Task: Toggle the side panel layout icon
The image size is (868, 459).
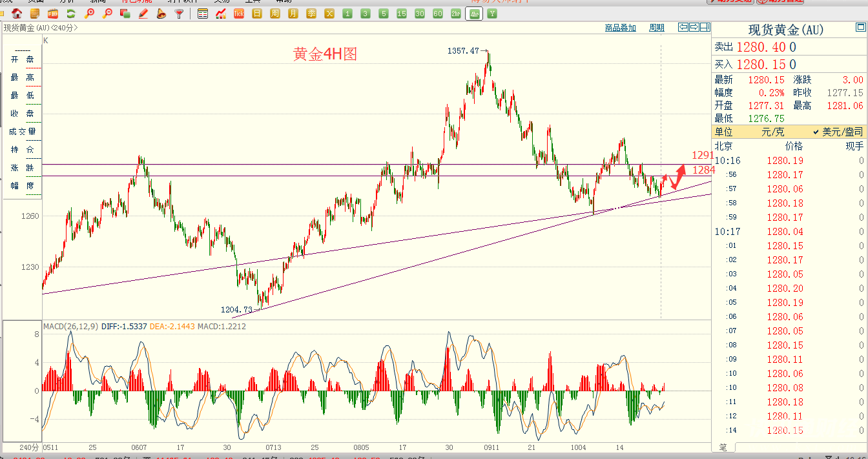Action: [705, 27]
